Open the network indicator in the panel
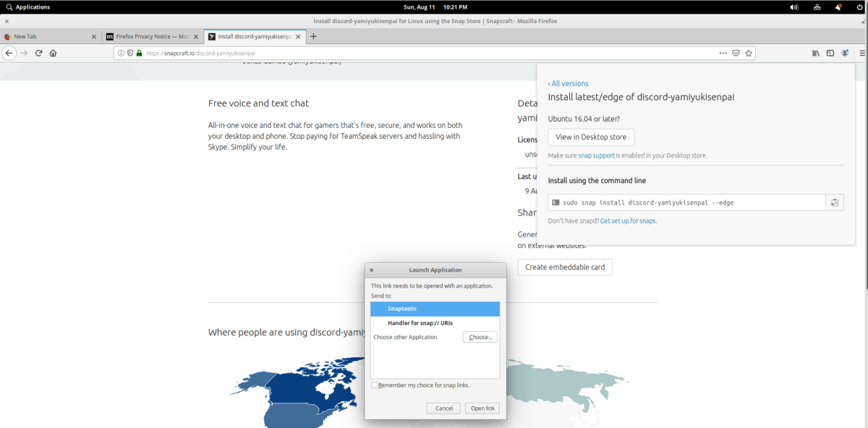The image size is (868, 428). click(x=817, y=7)
